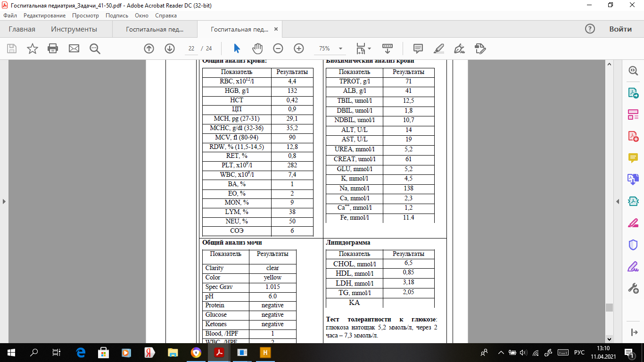The height and width of the screenshot is (362, 644).
Task: Open Task View on taskbar
Action: click(57, 352)
